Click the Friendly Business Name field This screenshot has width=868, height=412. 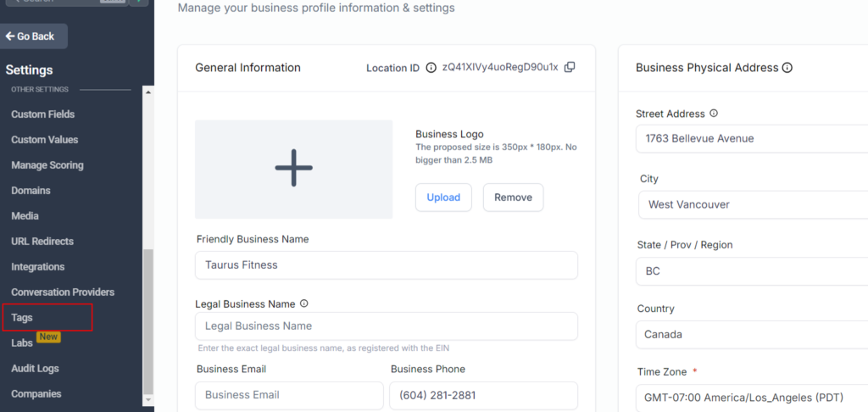(x=387, y=265)
